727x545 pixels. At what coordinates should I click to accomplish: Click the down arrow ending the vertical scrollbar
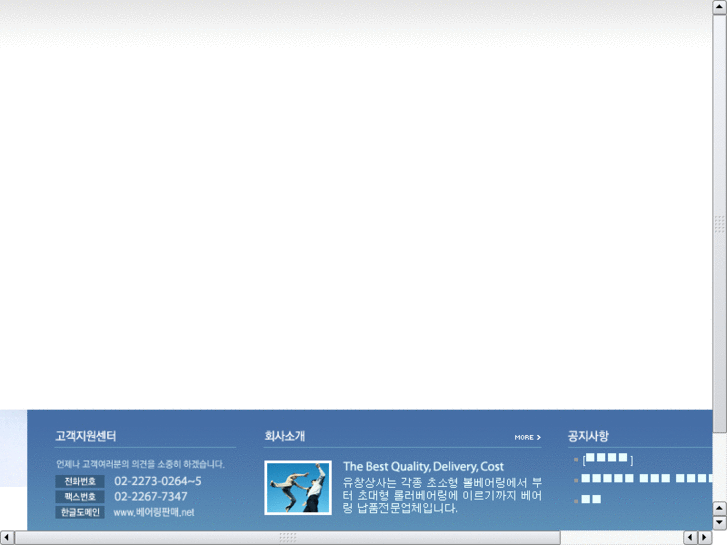(x=720, y=523)
